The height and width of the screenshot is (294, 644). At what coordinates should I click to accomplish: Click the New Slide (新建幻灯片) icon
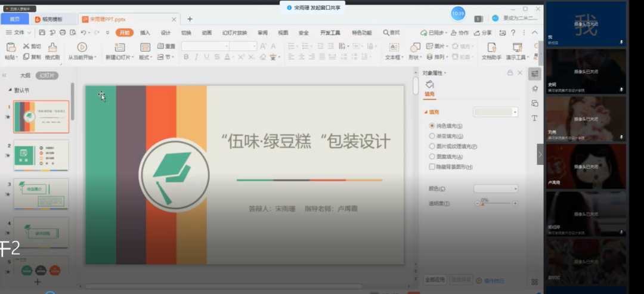coord(119,47)
